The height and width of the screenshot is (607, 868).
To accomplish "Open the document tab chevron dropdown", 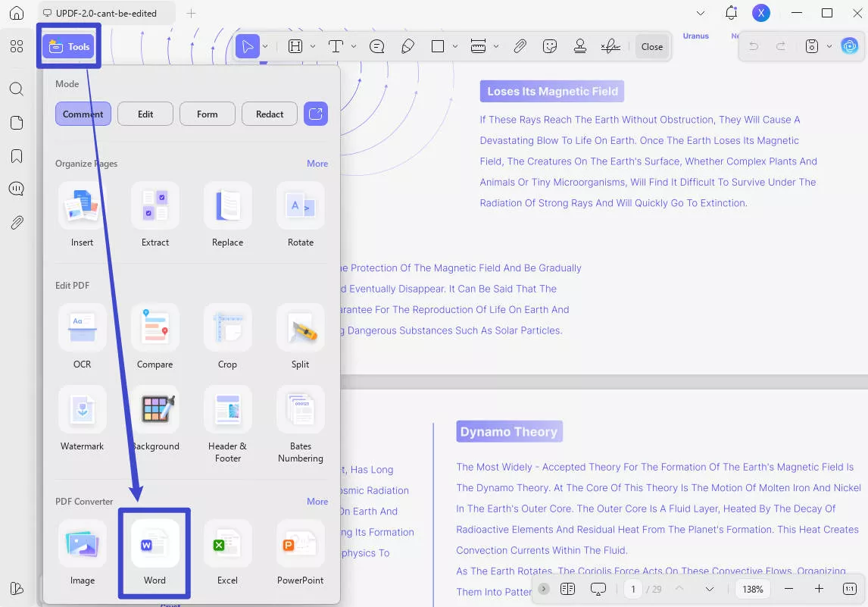I will pyautogui.click(x=701, y=13).
